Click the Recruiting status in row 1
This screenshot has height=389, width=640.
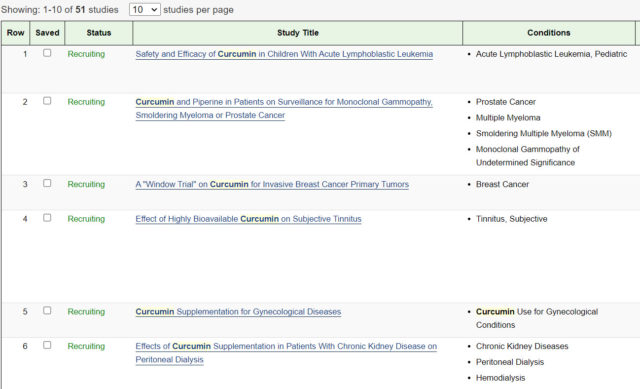(x=86, y=54)
